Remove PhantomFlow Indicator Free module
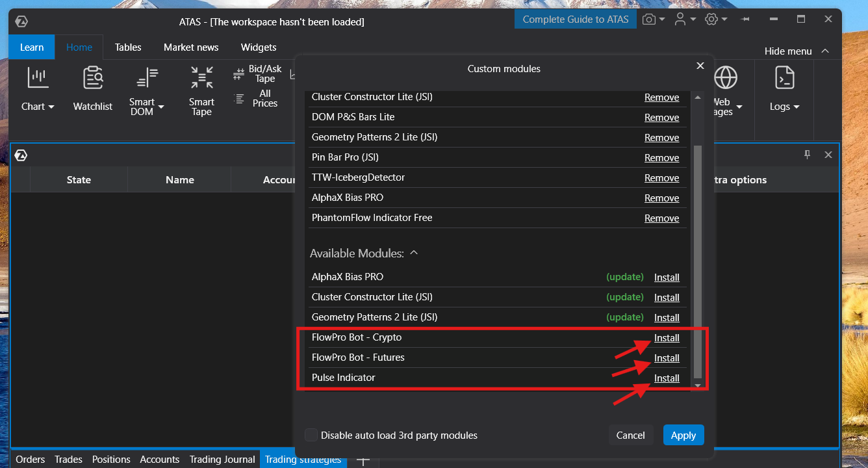This screenshot has width=868, height=468. click(x=661, y=218)
